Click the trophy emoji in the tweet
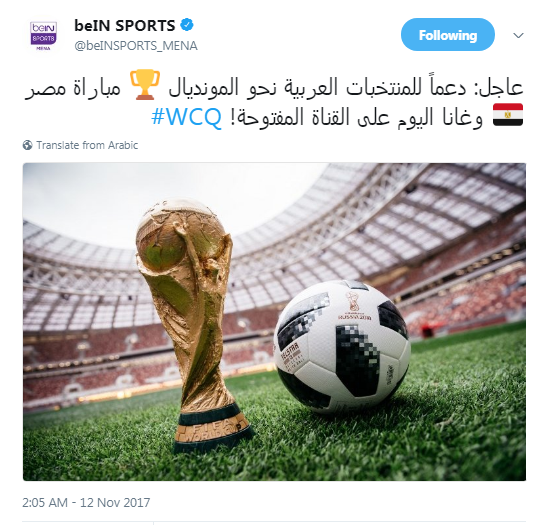548x525 pixels. (145, 85)
